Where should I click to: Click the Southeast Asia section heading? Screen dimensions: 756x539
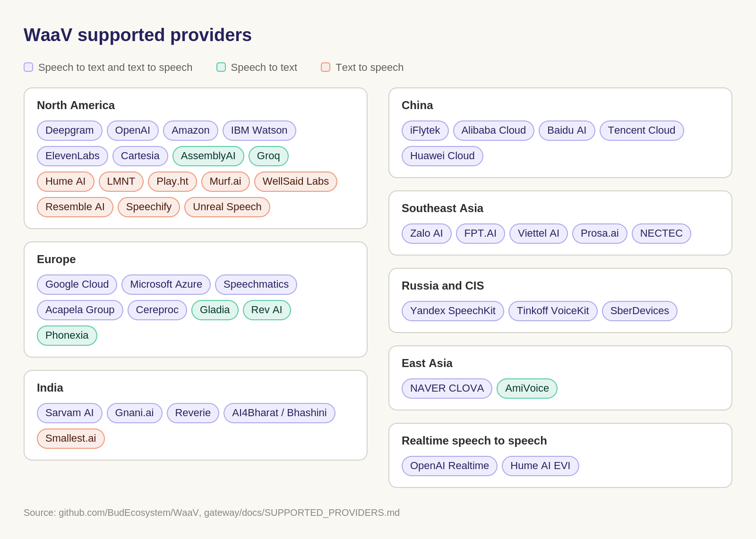[x=442, y=208]
